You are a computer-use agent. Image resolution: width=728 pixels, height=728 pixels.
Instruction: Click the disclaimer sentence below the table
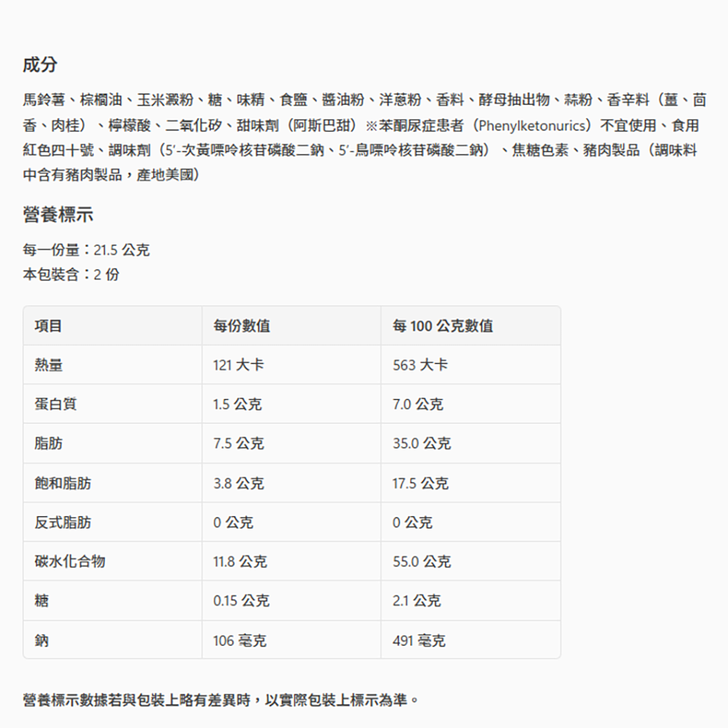(221, 700)
